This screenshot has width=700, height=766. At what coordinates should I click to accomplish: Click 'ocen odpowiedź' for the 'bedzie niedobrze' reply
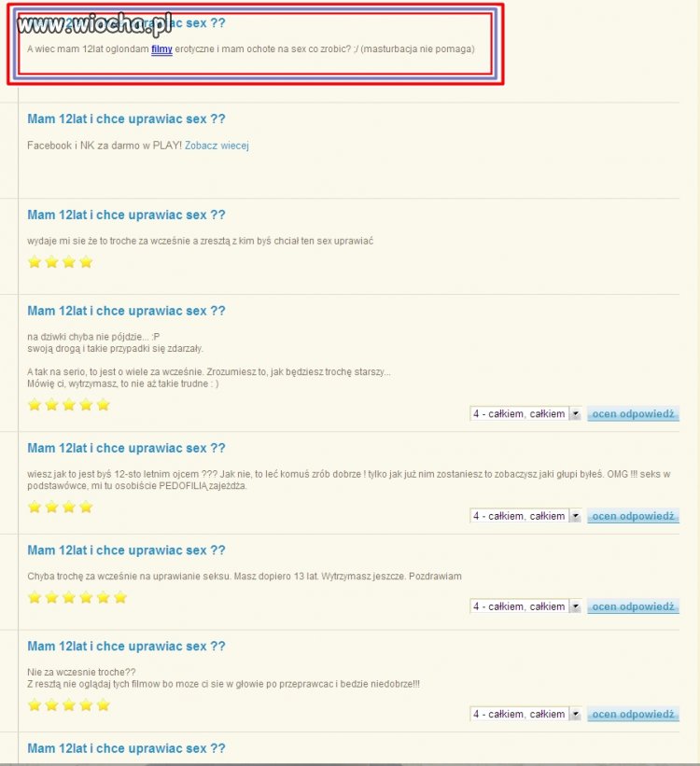[x=633, y=714]
